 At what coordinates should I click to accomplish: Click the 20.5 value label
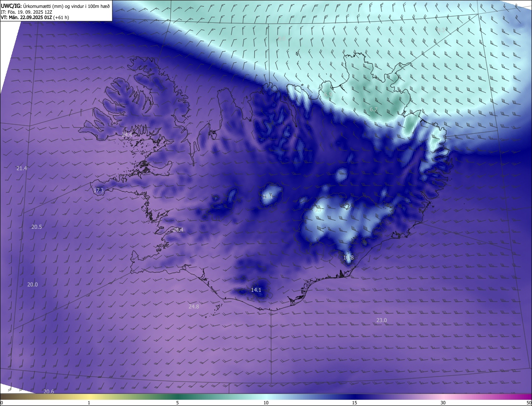37,227
